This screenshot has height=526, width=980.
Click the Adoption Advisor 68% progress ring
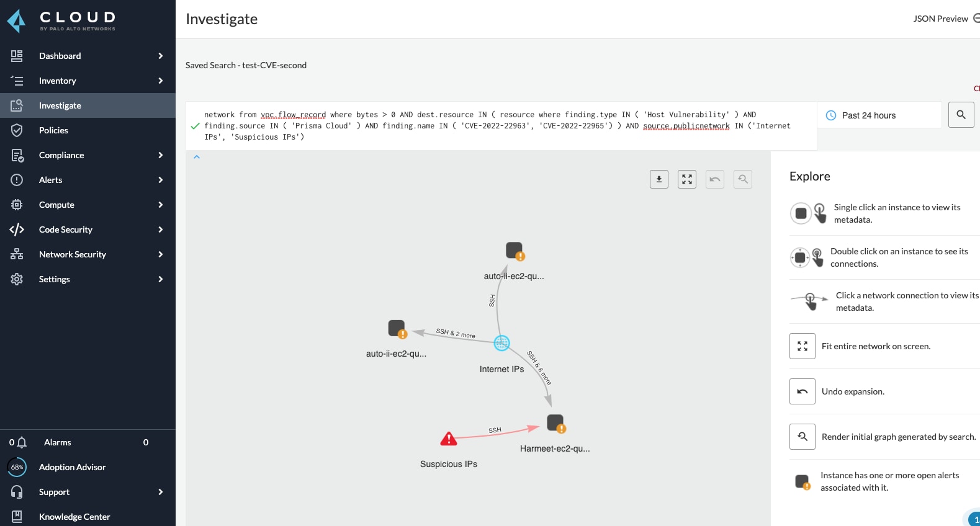tap(17, 467)
